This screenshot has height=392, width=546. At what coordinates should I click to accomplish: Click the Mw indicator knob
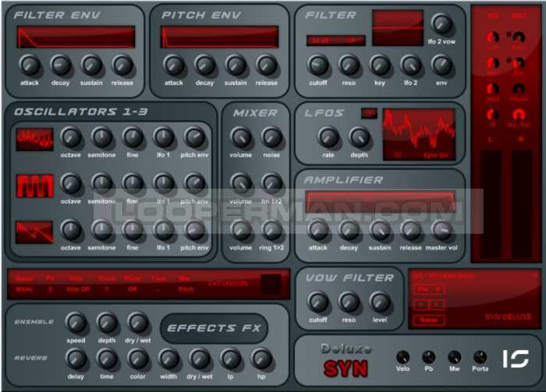coord(455,357)
